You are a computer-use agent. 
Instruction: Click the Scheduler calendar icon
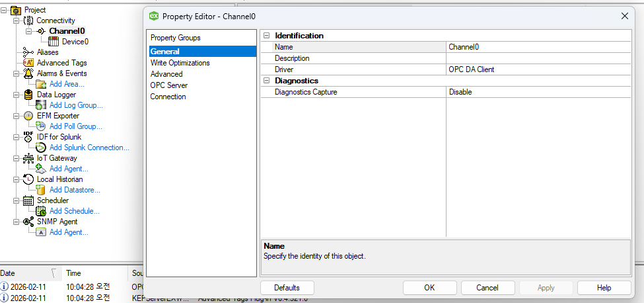[28, 200]
